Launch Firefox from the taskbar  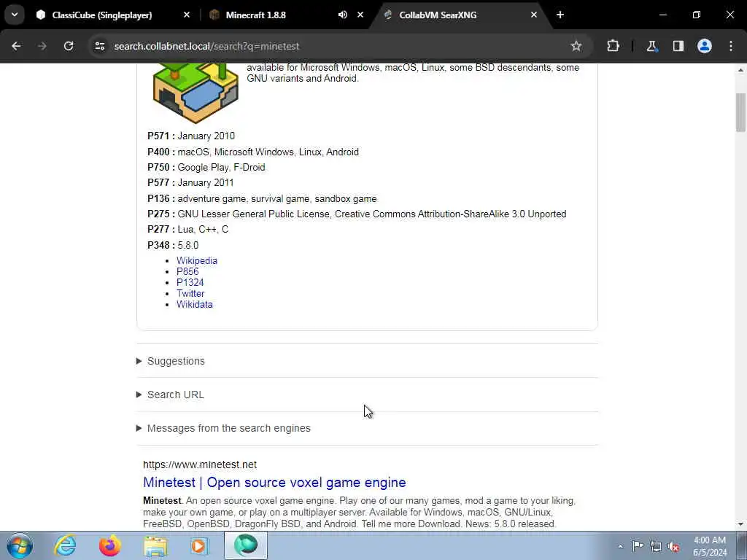pyautogui.click(x=109, y=545)
